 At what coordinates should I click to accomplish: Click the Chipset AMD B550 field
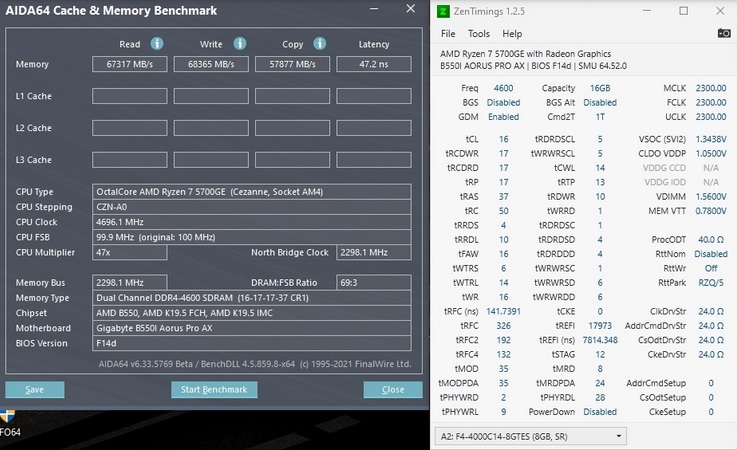point(251,313)
